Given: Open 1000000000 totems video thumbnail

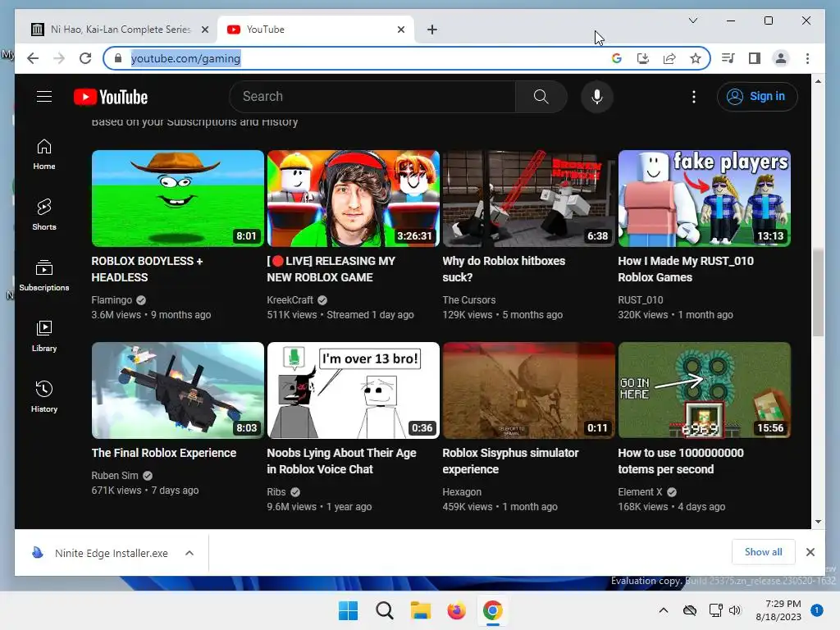Looking at the screenshot, I should [705, 390].
